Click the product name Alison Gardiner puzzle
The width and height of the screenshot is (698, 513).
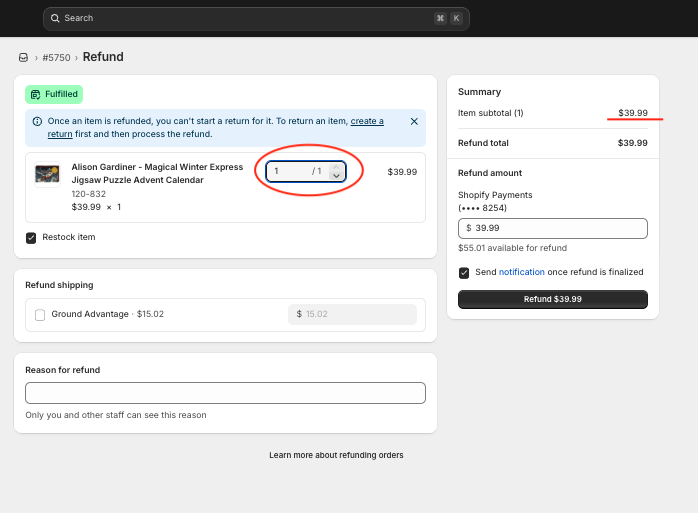coord(157,173)
